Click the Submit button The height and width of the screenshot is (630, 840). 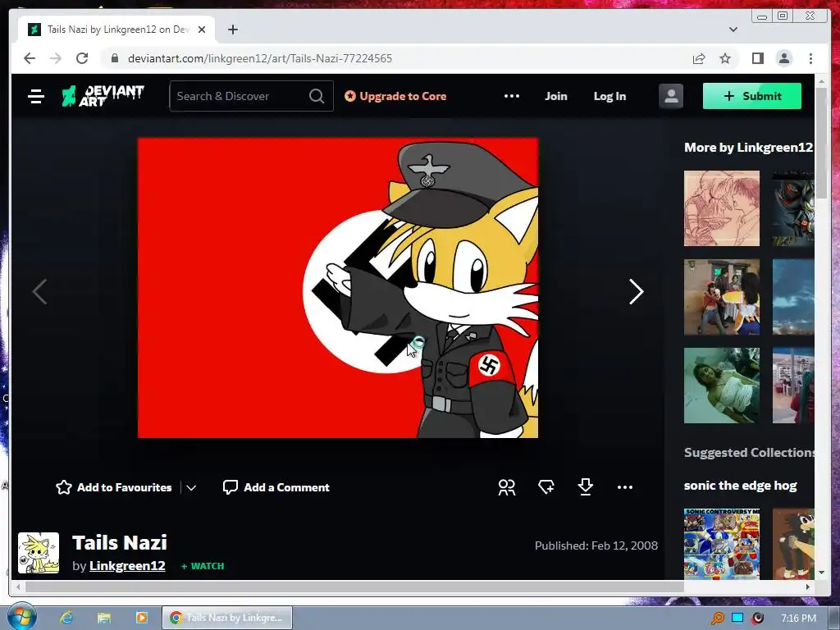pyautogui.click(x=752, y=96)
